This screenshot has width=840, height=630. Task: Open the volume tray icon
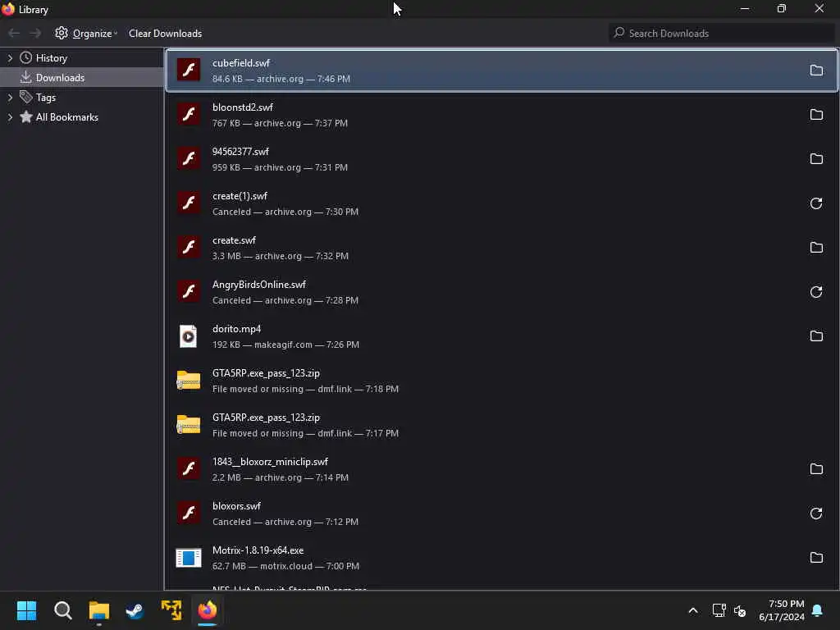click(740, 610)
